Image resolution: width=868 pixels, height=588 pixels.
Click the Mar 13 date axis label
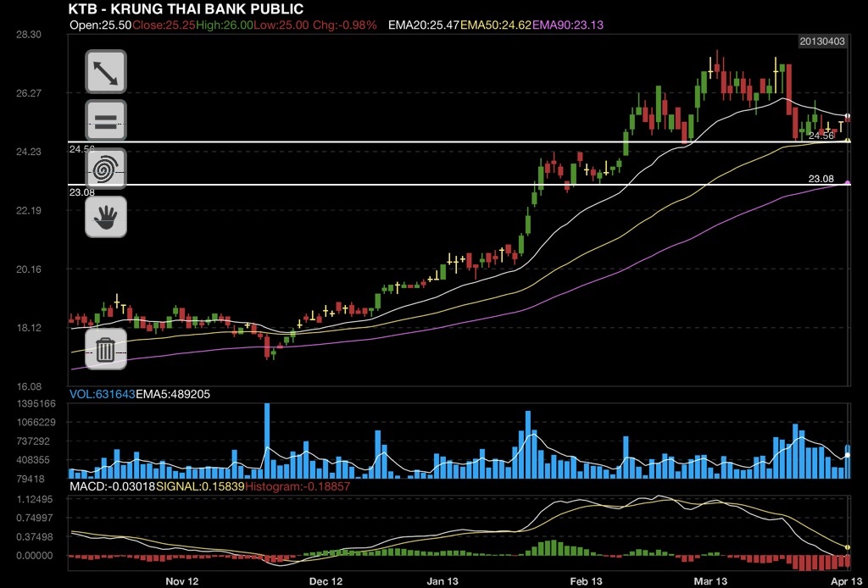(711, 581)
